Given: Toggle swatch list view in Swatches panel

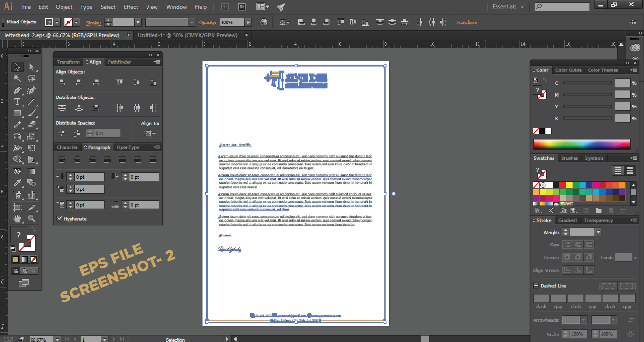Looking at the screenshot, I should [618, 170].
